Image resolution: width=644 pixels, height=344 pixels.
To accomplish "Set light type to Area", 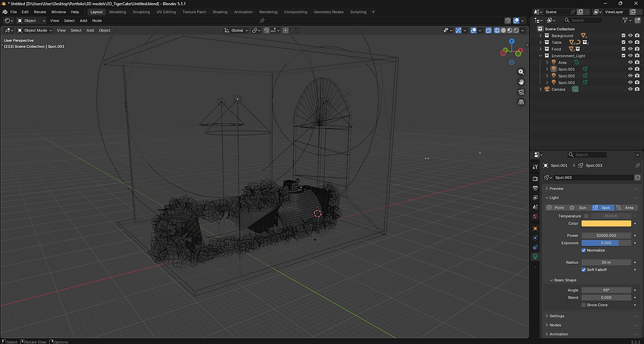I will 626,207.
